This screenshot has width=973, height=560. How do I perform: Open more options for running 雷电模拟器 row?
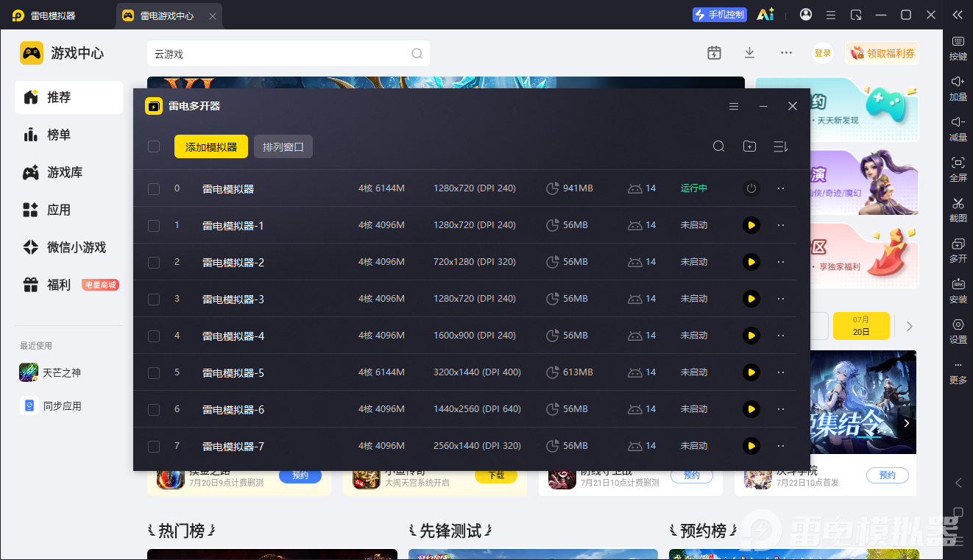(x=781, y=188)
